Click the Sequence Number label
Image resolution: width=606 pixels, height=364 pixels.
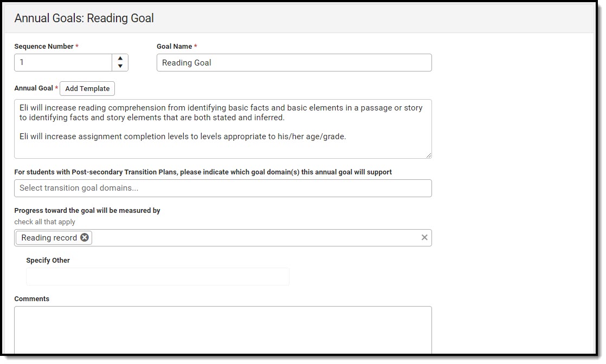point(44,47)
